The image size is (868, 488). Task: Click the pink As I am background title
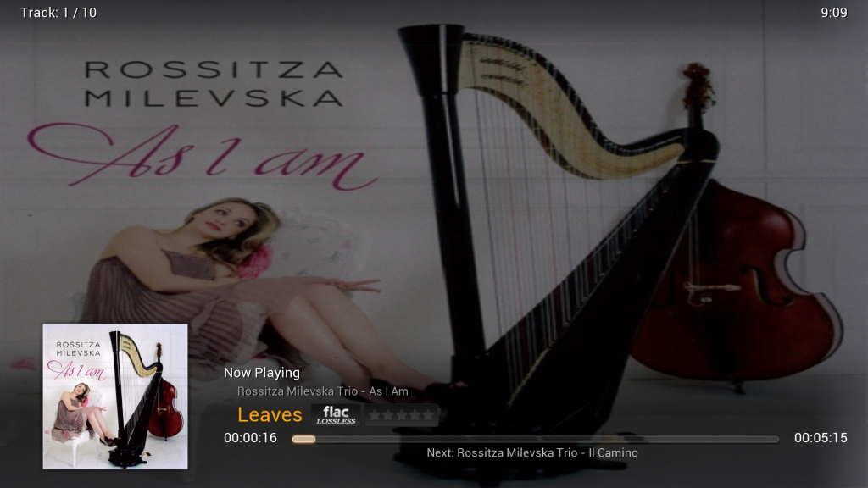203,156
